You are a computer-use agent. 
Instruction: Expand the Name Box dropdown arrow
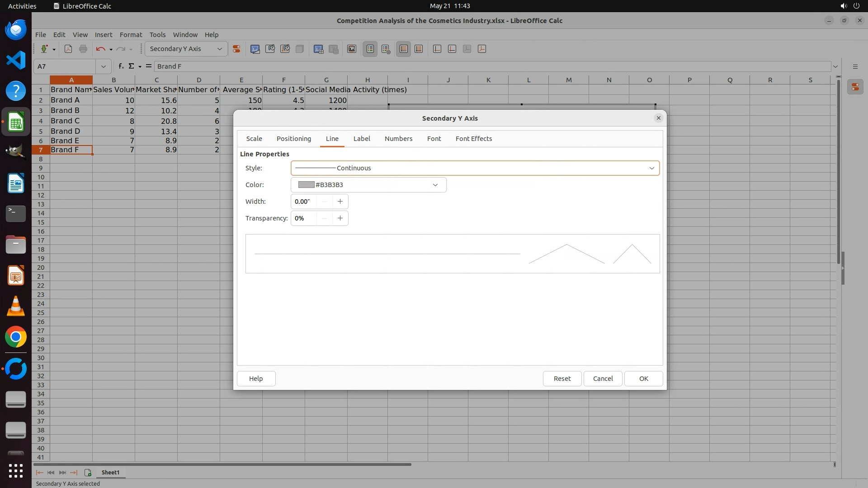click(104, 66)
